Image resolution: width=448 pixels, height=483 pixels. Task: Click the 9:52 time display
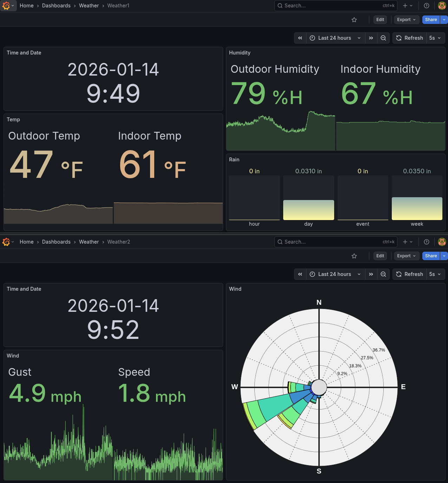click(x=113, y=330)
